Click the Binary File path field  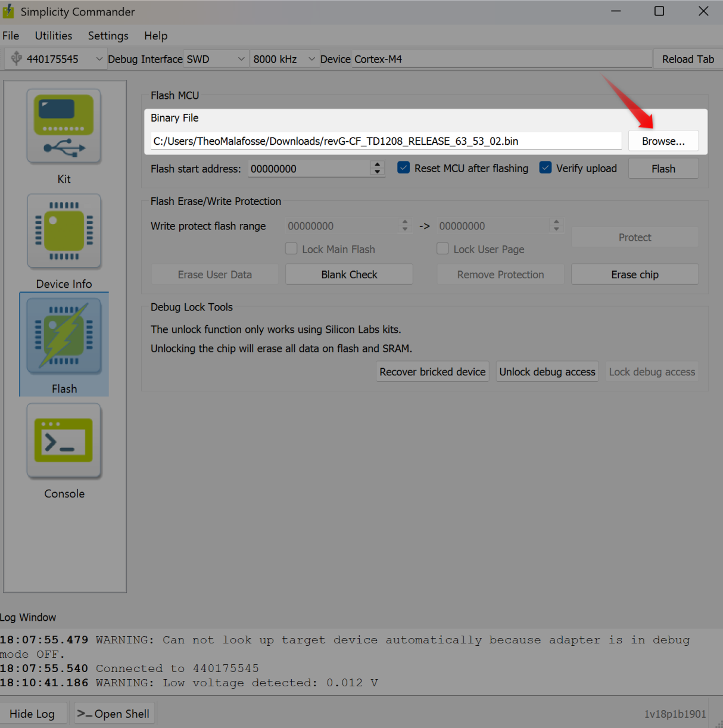[386, 141]
